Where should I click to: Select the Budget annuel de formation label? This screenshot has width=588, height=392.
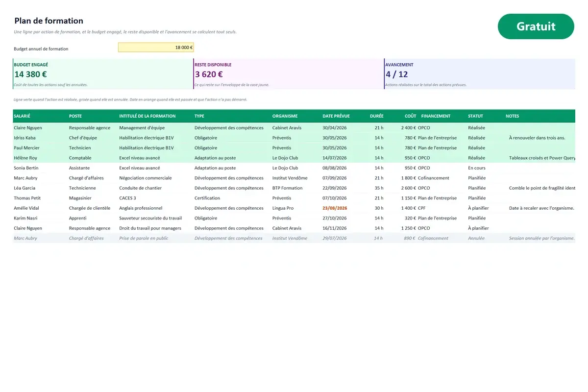(x=41, y=49)
